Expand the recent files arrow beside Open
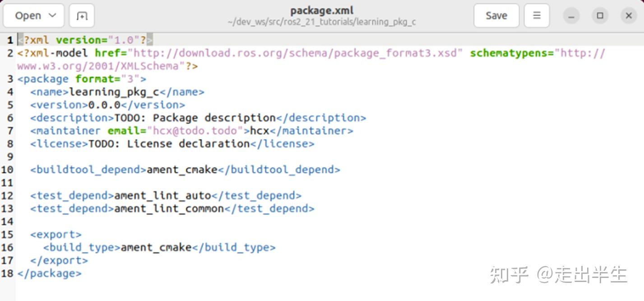Image resolution: width=644 pixels, height=301 pixels. click(52, 16)
